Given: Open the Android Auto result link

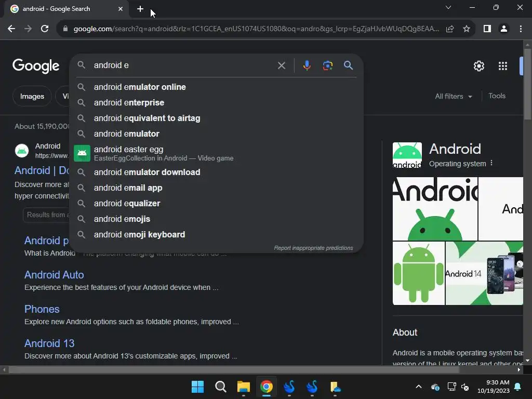Looking at the screenshot, I should [54, 274].
